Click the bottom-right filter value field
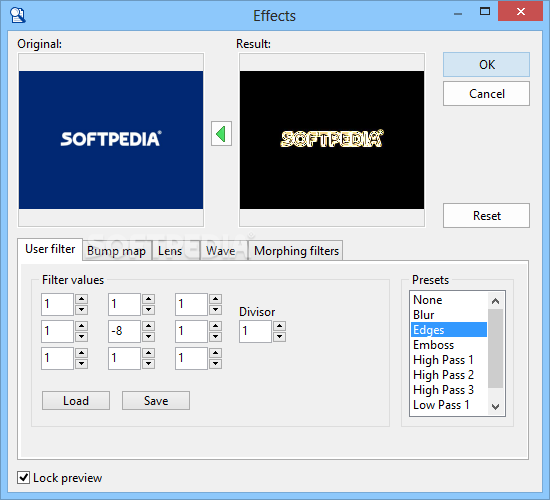The width and height of the screenshot is (550, 500). [192, 358]
